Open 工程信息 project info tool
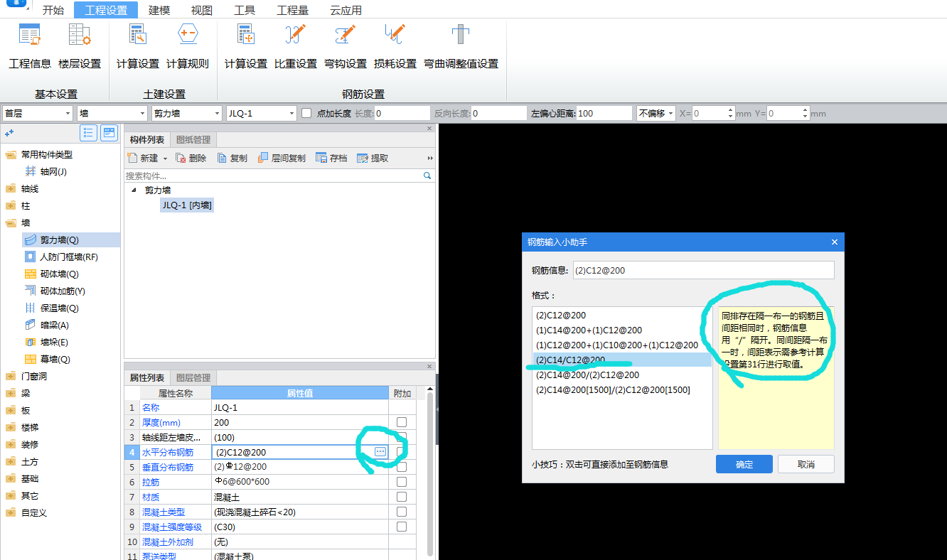The height and width of the screenshot is (560, 947). click(x=30, y=46)
